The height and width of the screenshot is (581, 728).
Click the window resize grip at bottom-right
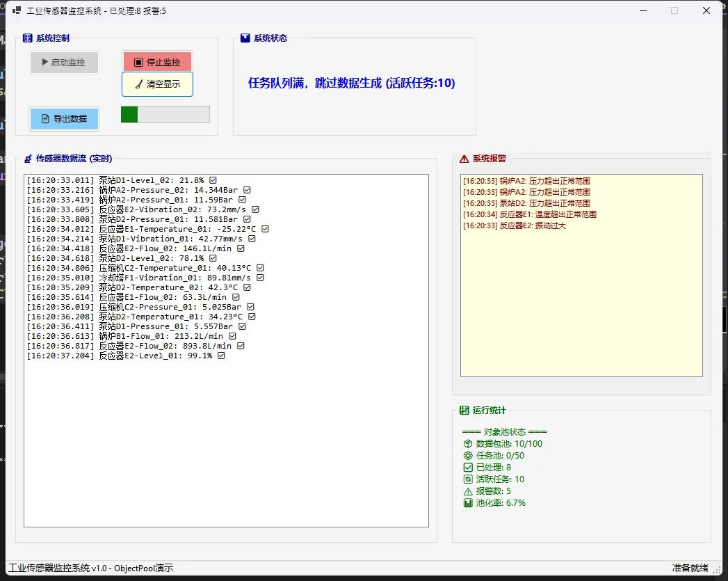[718, 569]
